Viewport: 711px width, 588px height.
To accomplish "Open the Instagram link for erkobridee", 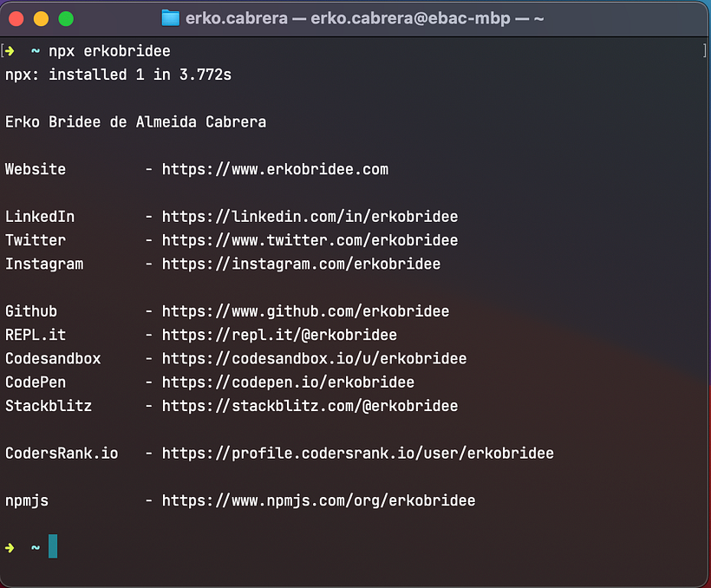I will pyautogui.click(x=300, y=264).
